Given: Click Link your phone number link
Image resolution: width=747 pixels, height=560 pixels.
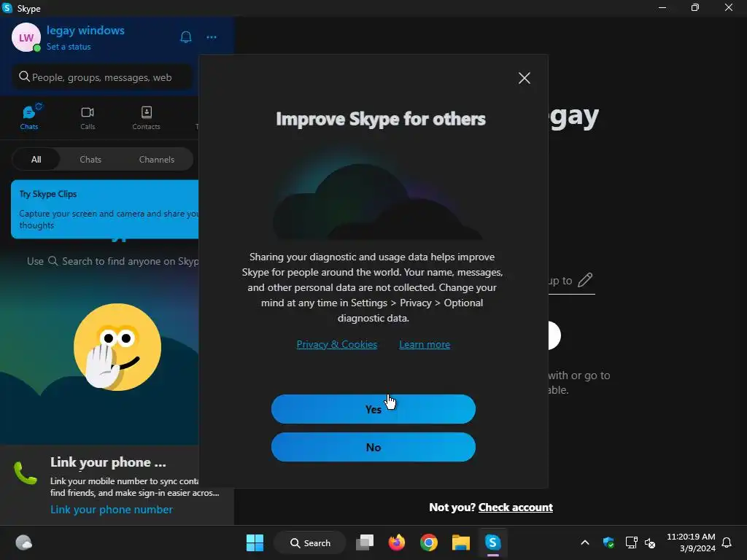Looking at the screenshot, I should pos(112,510).
